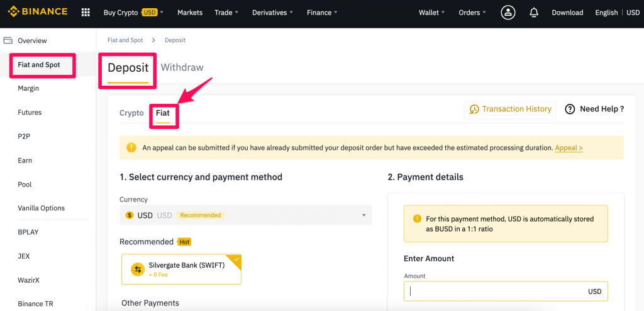Select the Crypto tab
Image resolution: width=644 pixels, height=311 pixels.
coord(131,113)
